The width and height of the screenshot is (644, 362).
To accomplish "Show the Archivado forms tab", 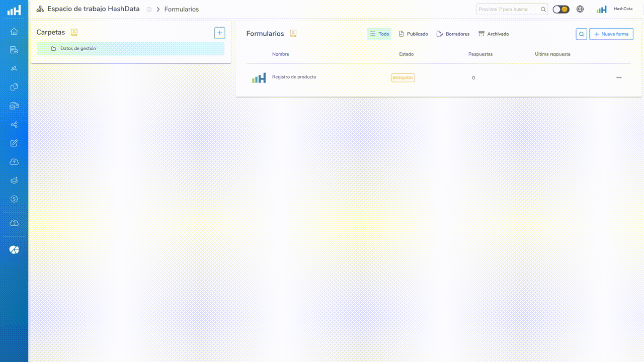I will [x=493, y=34].
